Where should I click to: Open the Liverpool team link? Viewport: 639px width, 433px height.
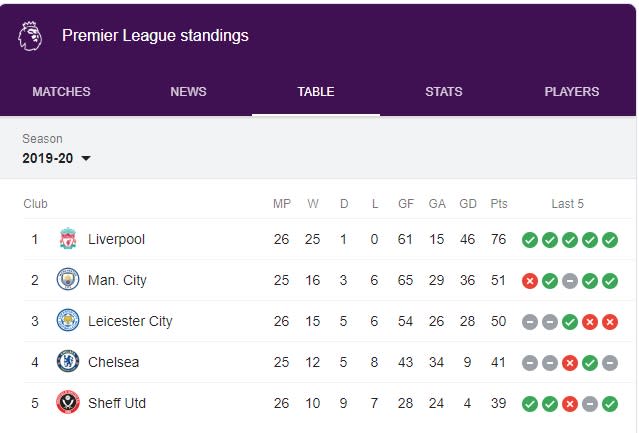pos(116,239)
